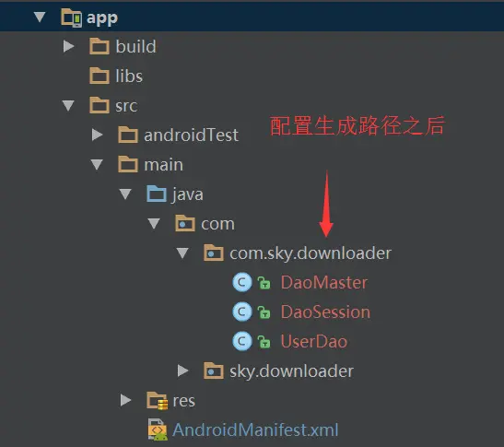
Task: Click the com.sky.downloader package icon
Action: (214, 253)
